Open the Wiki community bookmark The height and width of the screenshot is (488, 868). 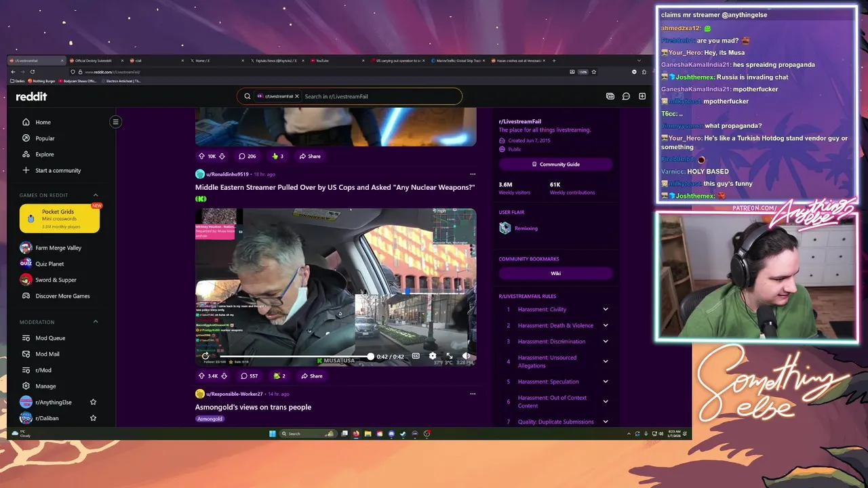(556, 273)
